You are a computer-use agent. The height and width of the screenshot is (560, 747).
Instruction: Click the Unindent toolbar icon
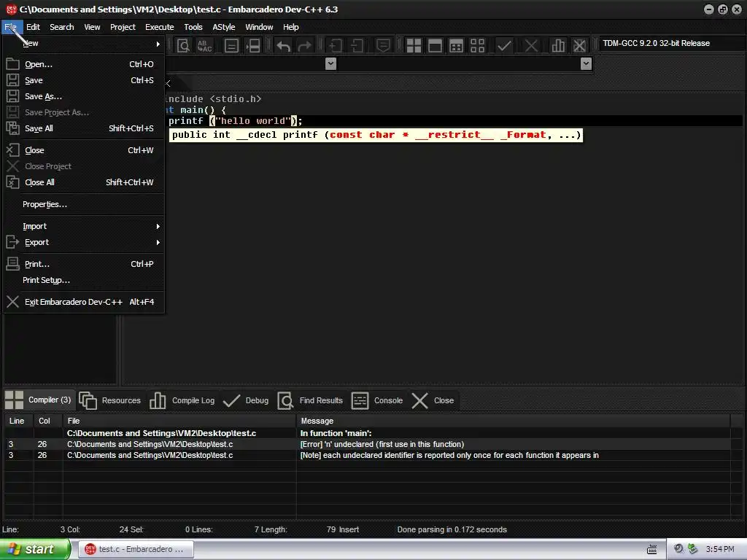click(x=357, y=46)
